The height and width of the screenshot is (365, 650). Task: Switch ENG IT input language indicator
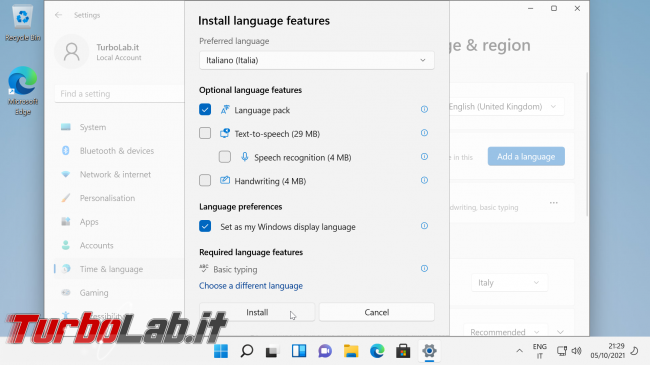coord(539,351)
